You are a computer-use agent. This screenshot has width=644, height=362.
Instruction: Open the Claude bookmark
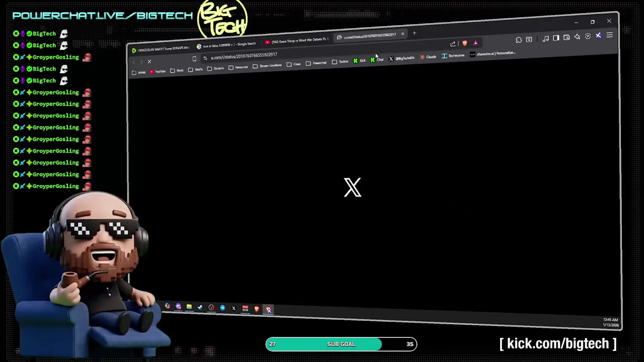[x=428, y=57]
